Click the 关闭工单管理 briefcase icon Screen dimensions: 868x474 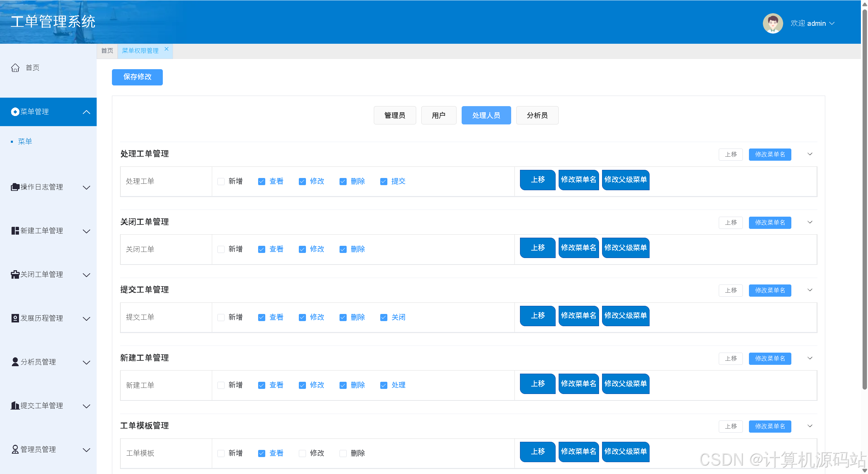[15, 275]
